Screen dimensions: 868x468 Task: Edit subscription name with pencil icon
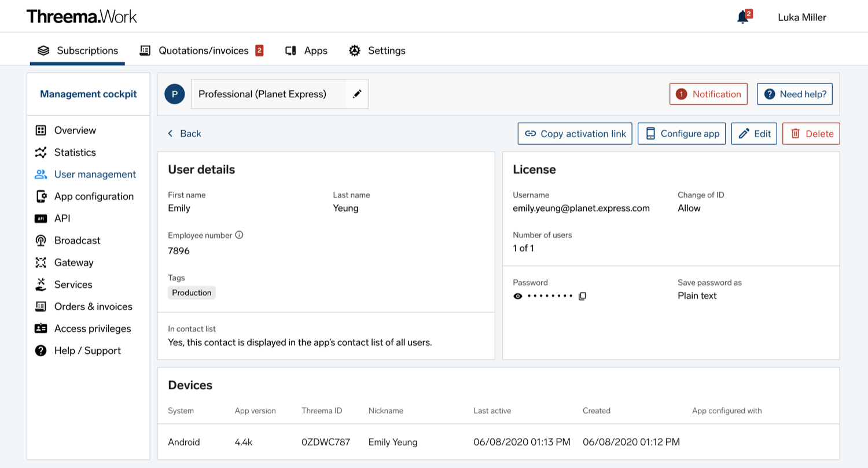click(357, 94)
